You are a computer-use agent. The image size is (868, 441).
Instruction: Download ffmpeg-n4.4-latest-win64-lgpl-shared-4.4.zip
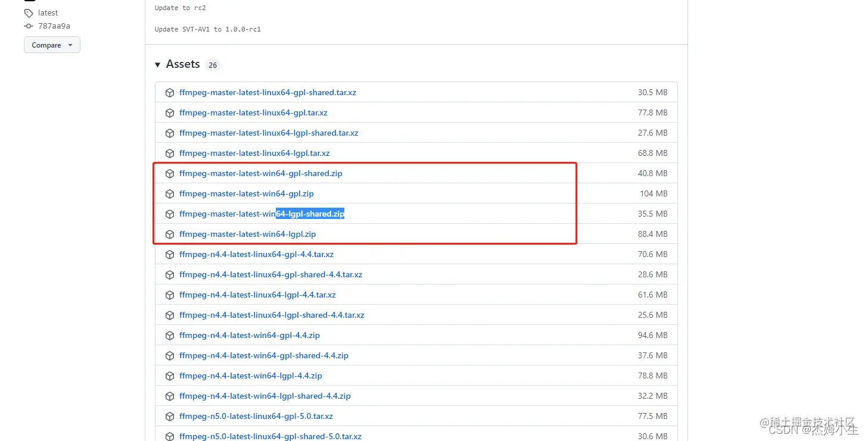click(265, 396)
